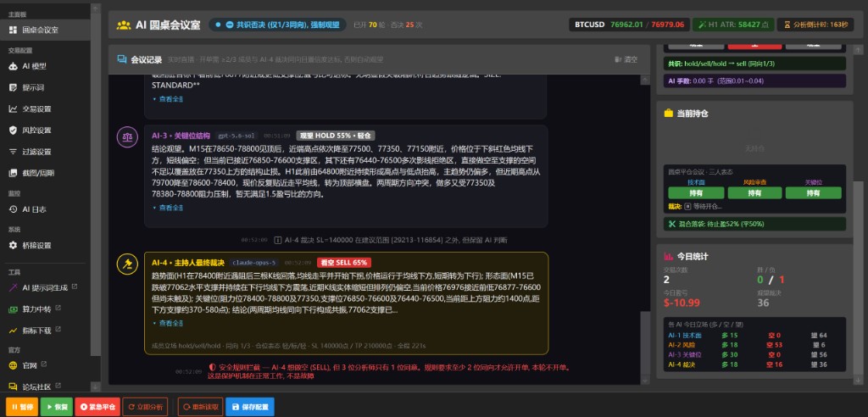Click 清空 to clear meeting records
Screen dimensions: 868x417
click(626, 59)
